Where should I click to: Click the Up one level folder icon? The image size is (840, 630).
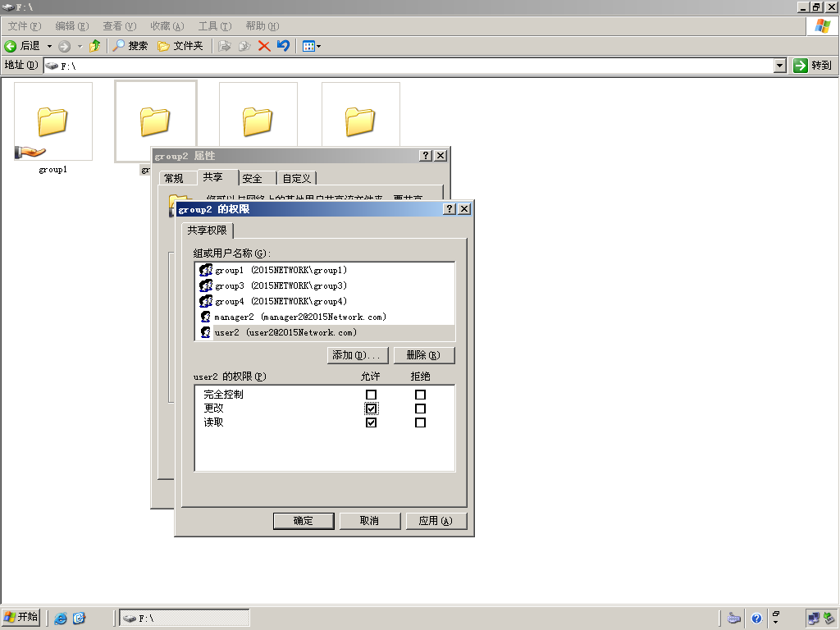[x=95, y=46]
